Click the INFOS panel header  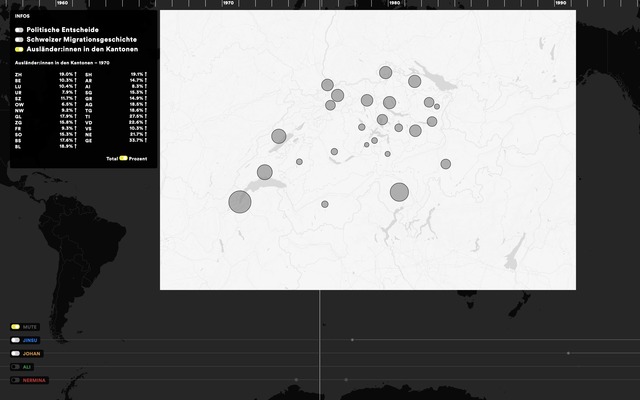tap(22, 17)
